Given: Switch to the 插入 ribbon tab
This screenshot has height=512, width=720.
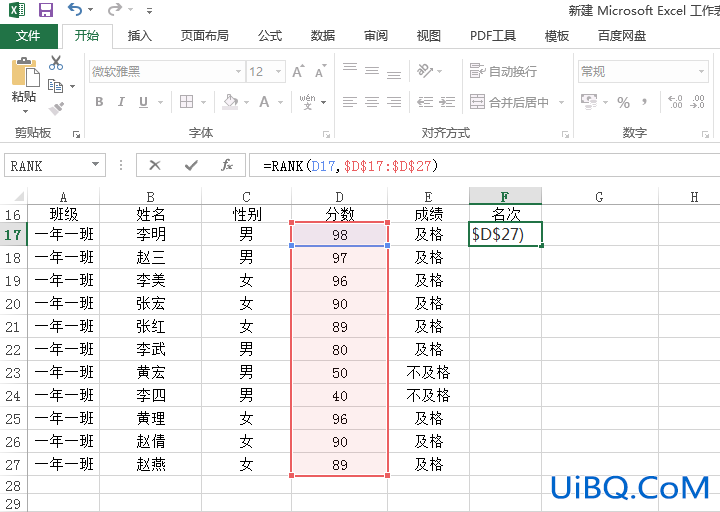Looking at the screenshot, I should click(140, 36).
